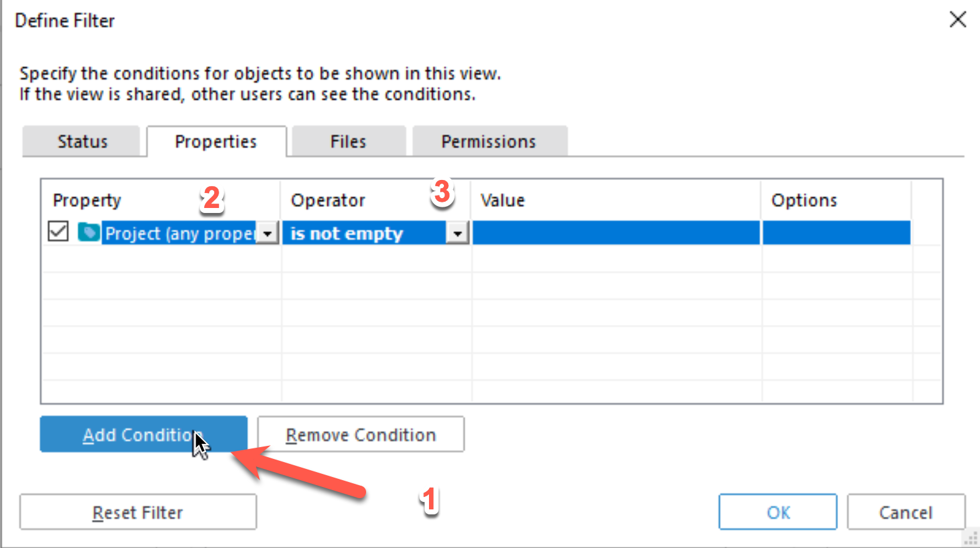The image size is (980, 548).
Task: Select the Project (any property) cell
Action: tap(179, 233)
